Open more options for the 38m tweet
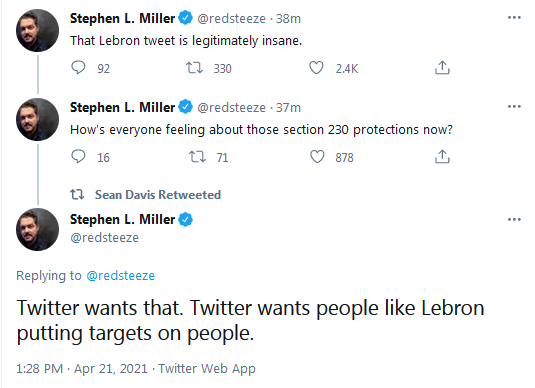This screenshot has width=535, height=388. [514, 17]
